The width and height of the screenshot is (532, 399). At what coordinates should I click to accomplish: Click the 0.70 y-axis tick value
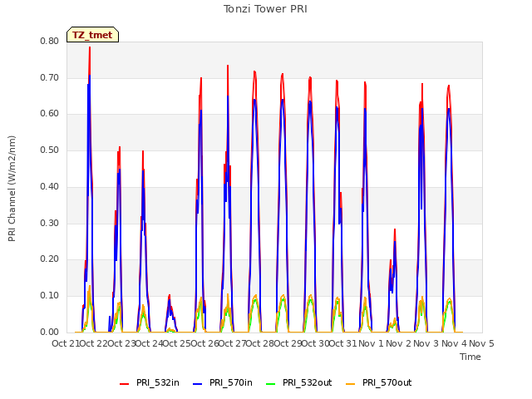(50, 77)
